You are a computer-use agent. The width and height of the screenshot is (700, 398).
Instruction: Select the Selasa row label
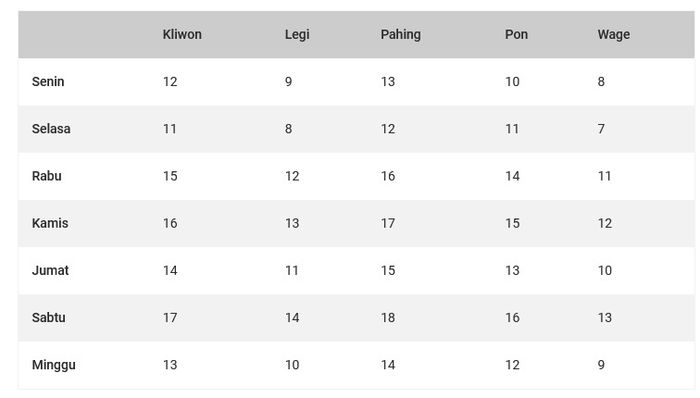[x=51, y=129]
